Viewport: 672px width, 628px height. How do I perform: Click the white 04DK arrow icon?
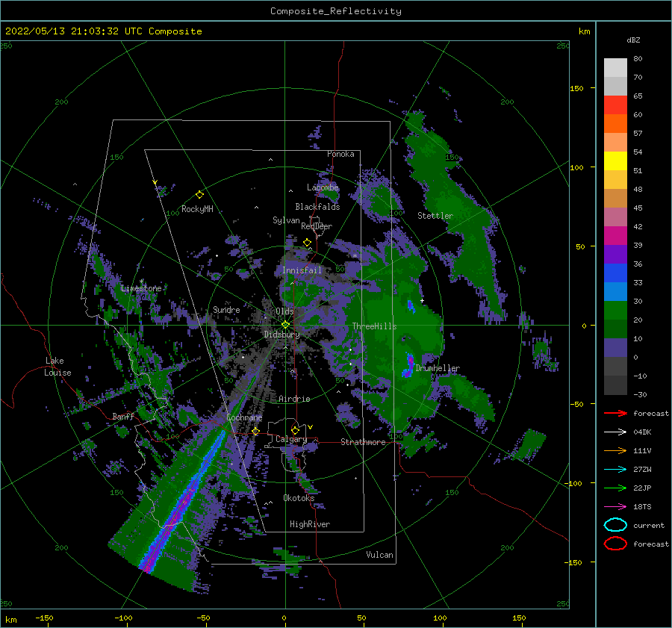(615, 432)
